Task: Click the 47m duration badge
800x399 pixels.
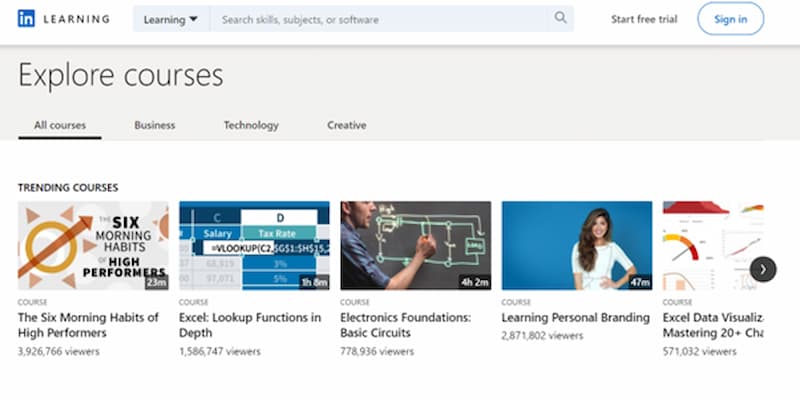Action: [x=640, y=282]
